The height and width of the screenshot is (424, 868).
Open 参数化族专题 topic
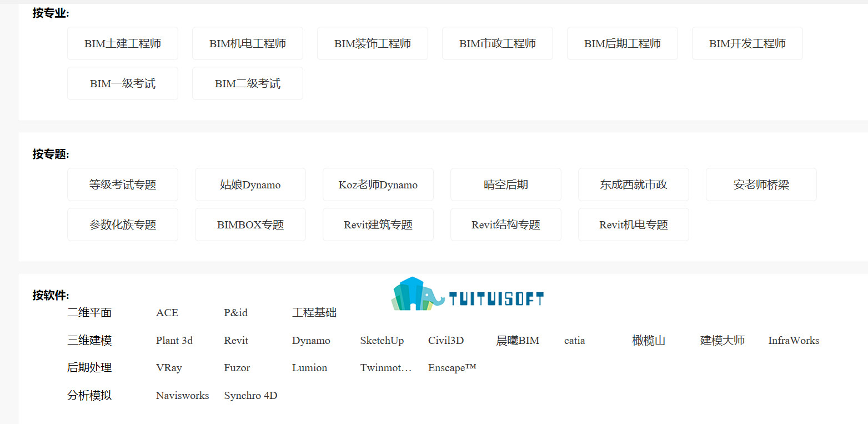click(123, 225)
